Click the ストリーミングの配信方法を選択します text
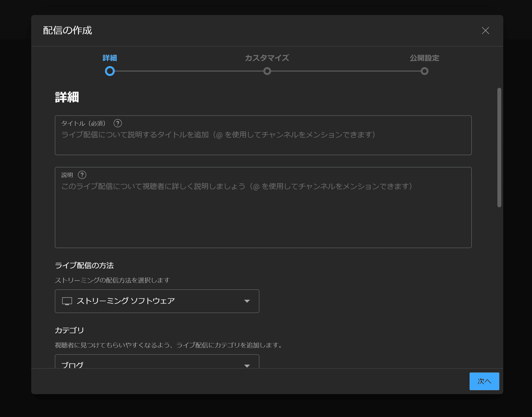532x417 pixels. click(112, 280)
